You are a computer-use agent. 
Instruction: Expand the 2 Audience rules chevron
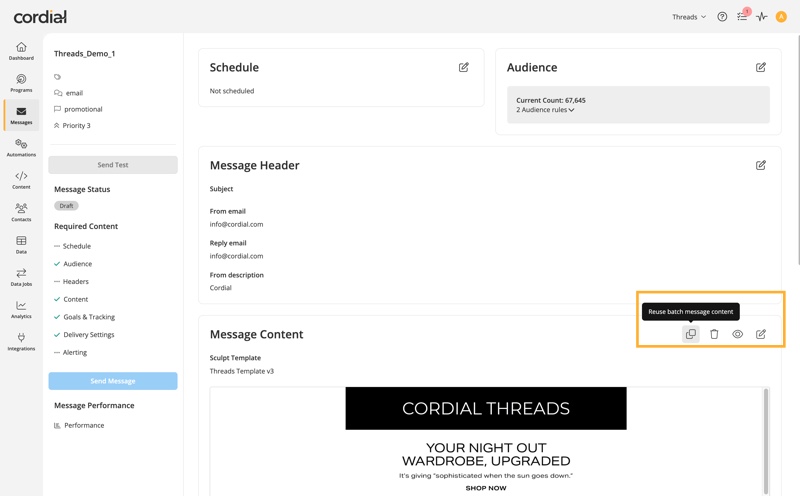[571, 110]
